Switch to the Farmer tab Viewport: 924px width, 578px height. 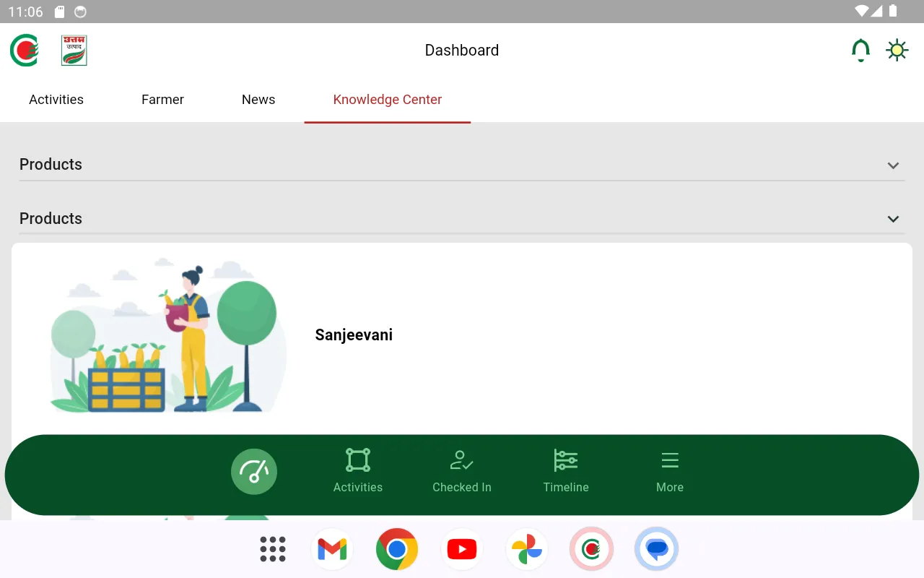tap(162, 100)
